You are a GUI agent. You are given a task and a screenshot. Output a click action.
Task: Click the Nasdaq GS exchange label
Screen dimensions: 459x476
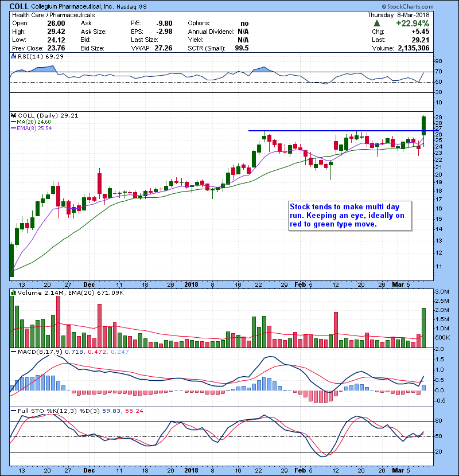131,7
